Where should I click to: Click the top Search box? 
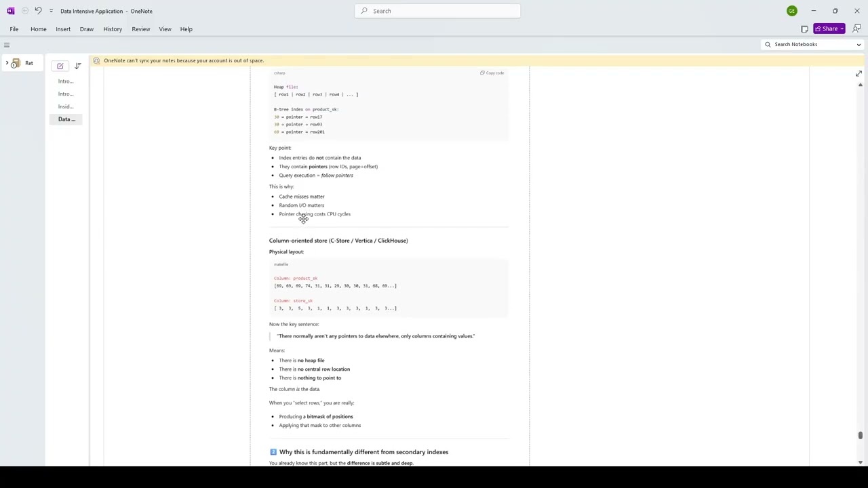[x=437, y=11]
